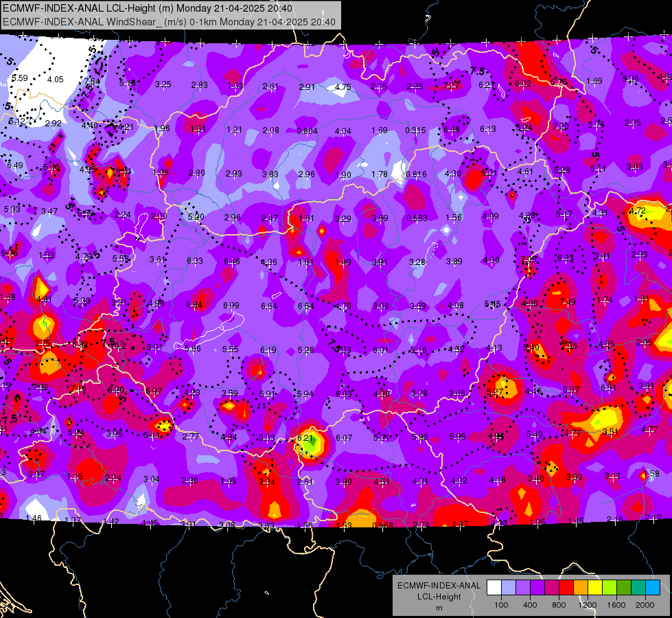Click the grid value 2.08
The height and width of the screenshot is (618, 672).
(x=271, y=130)
